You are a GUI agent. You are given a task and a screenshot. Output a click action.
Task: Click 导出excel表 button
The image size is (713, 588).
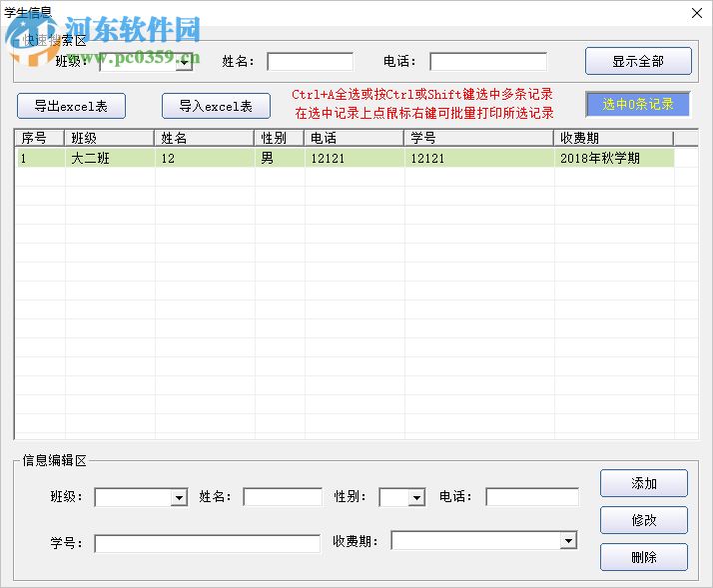tap(71, 106)
